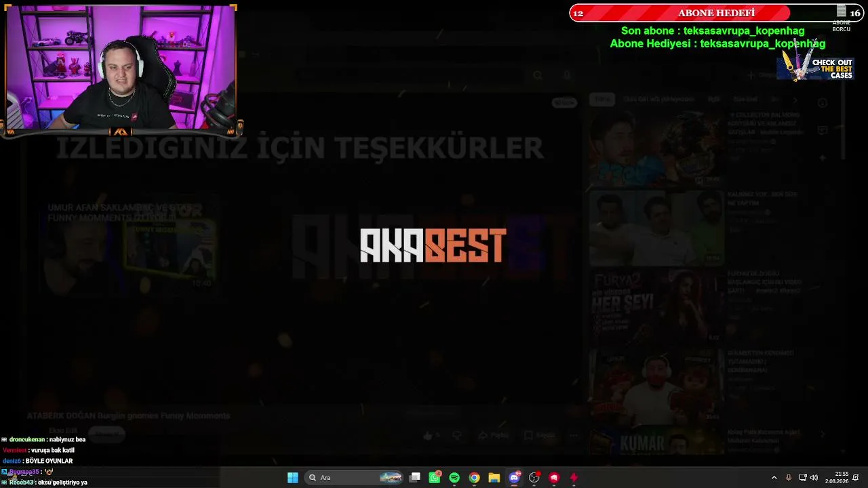Open the COLLECTOR BALMOND suggested video thumbnail
868x488 pixels.
tap(656, 148)
